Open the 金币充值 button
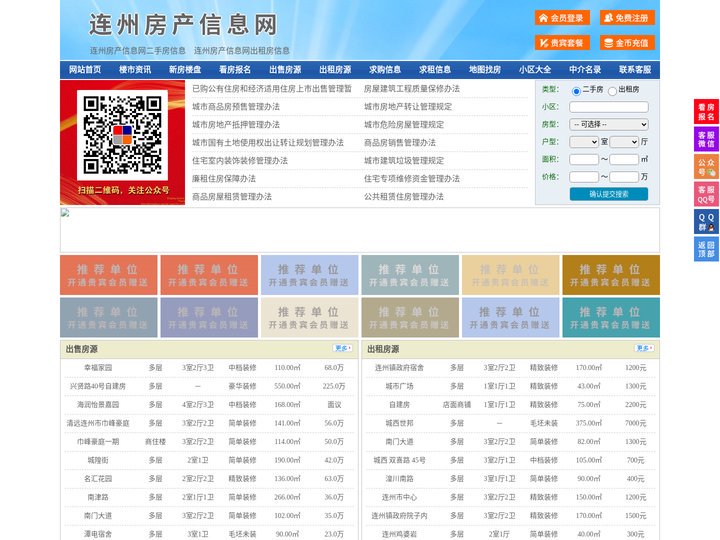 pos(627,43)
